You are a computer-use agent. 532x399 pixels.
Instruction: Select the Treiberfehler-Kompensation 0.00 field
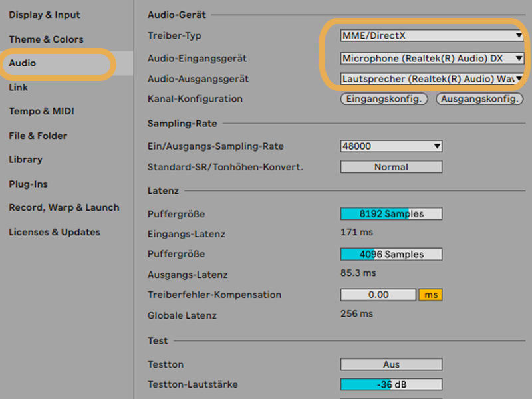coord(378,295)
